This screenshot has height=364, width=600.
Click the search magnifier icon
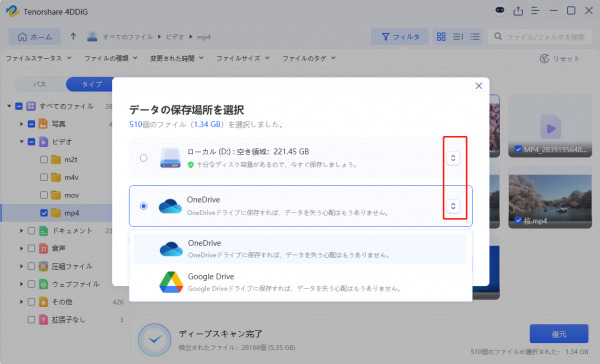coord(498,36)
